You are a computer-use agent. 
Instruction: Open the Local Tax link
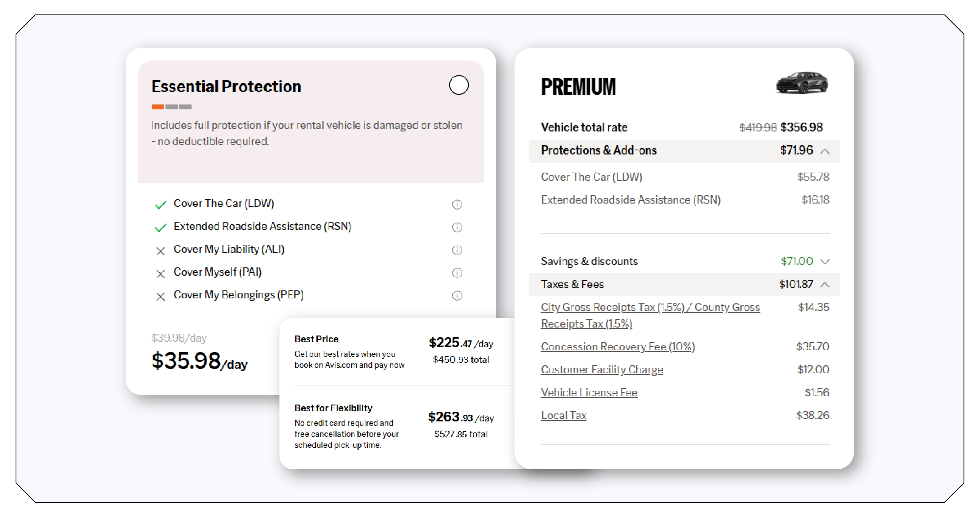pyautogui.click(x=563, y=415)
